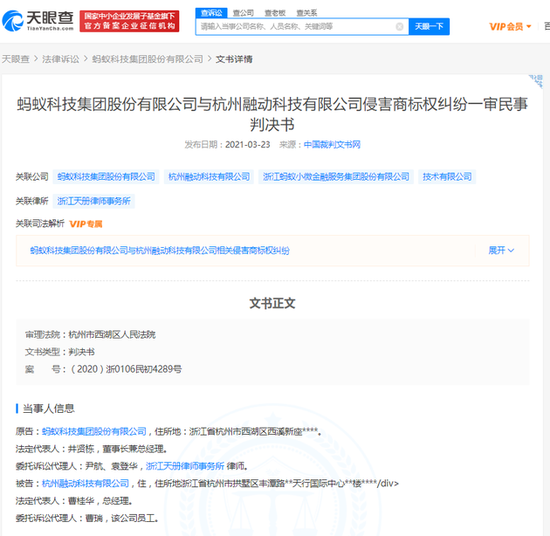Click the case number (2020)浙0106民初4289号
This screenshot has width=550, height=536.
[x=126, y=369]
